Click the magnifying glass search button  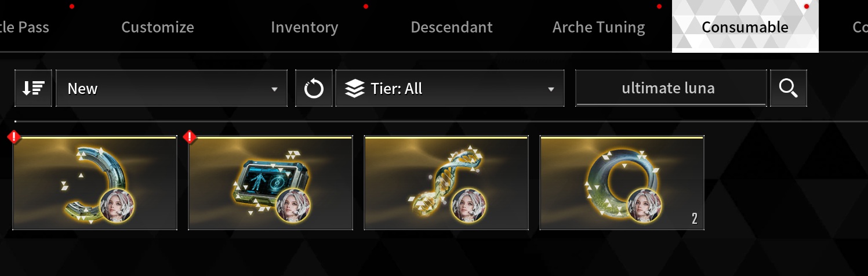click(788, 89)
